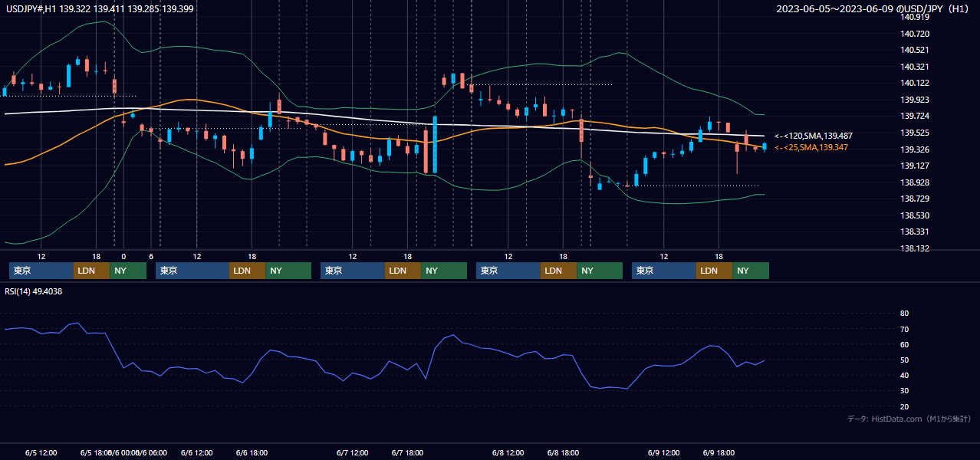Click the orange 25 SMA 139.347 label
980x460 pixels.
(x=811, y=147)
